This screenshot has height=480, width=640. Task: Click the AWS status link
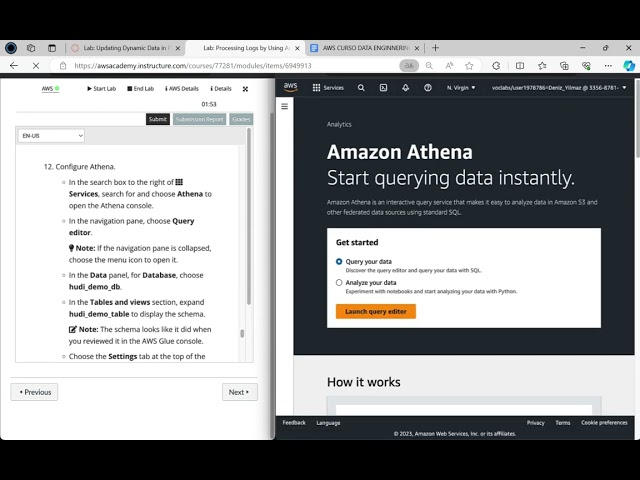[51, 89]
